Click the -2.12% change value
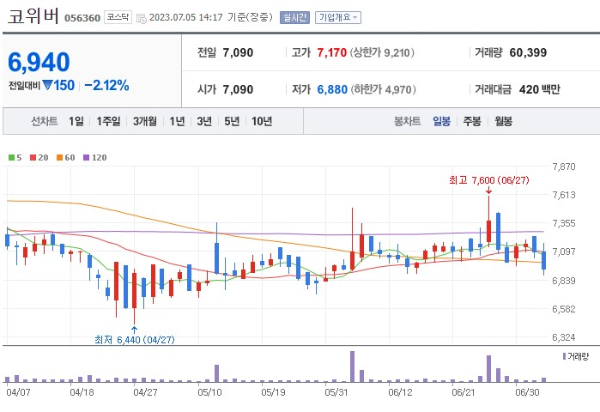The width and height of the screenshot is (600, 412). coord(107,85)
